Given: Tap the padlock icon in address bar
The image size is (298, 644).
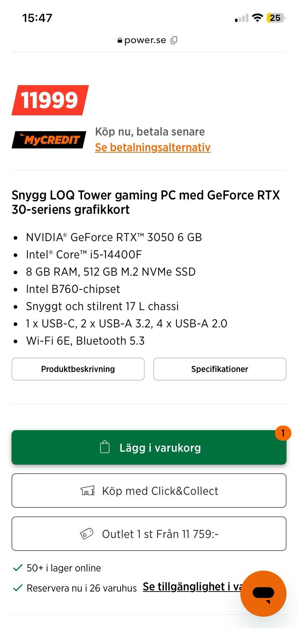Looking at the screenshot, I should 120,41.
